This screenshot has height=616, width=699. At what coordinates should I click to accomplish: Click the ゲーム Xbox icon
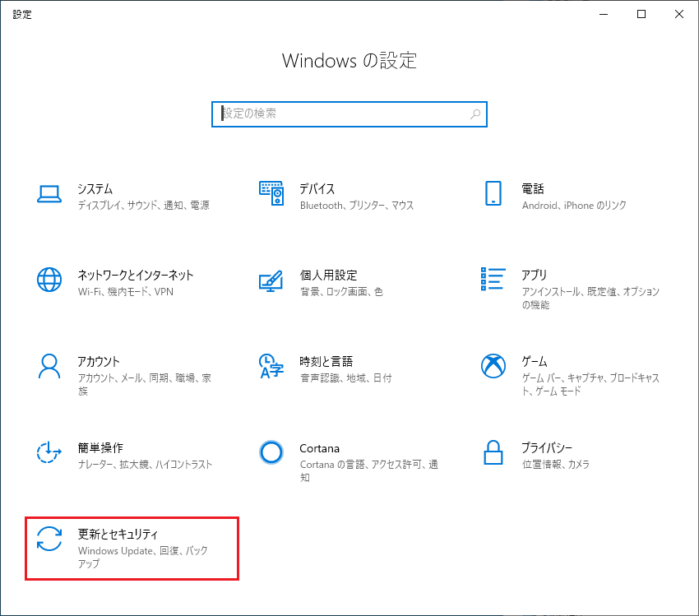point(493,366)
